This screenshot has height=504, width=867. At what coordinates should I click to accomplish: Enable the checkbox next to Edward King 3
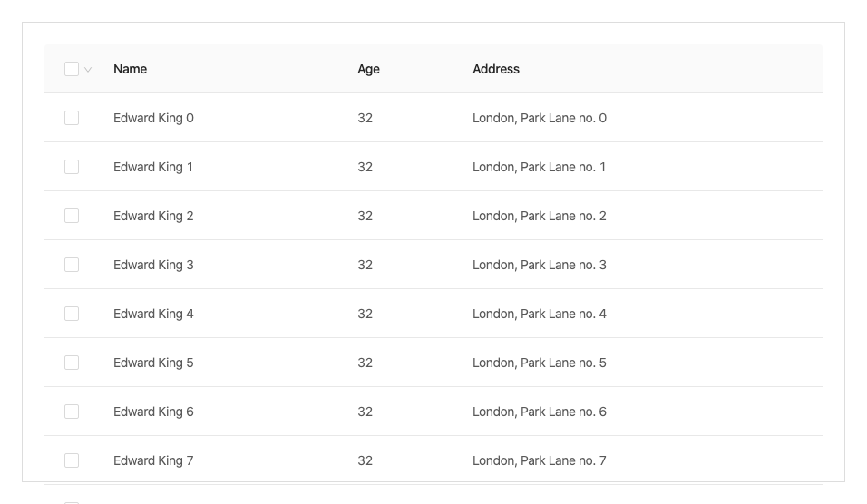pyautogui.click(x=72, y=265)
